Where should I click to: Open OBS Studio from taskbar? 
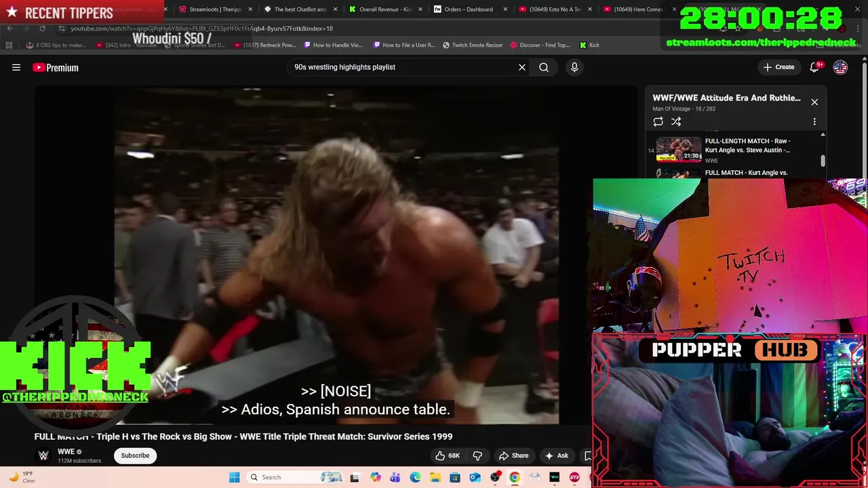[x=495, y=477]
